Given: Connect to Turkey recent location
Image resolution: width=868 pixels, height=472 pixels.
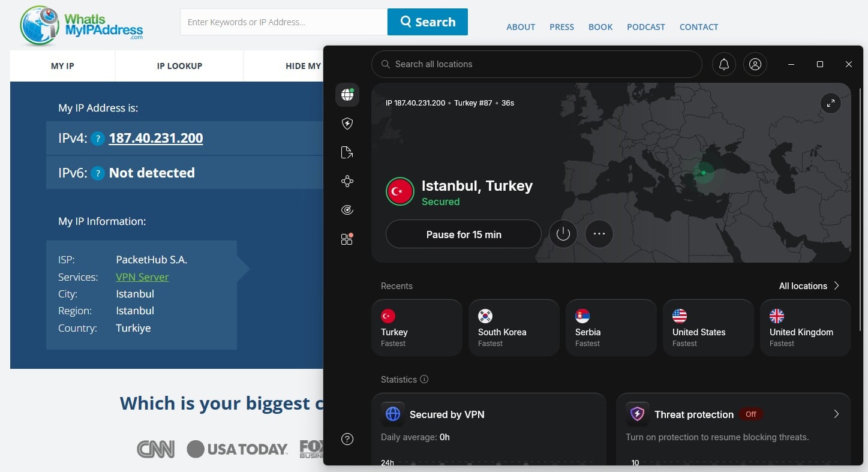Looking at the screenshot, I should click(417, 328).
